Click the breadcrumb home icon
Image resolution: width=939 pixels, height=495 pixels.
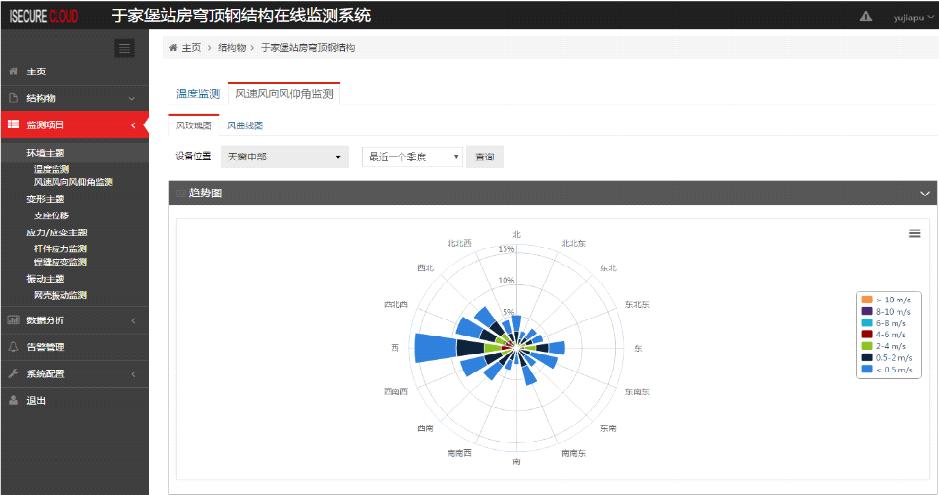173,47
